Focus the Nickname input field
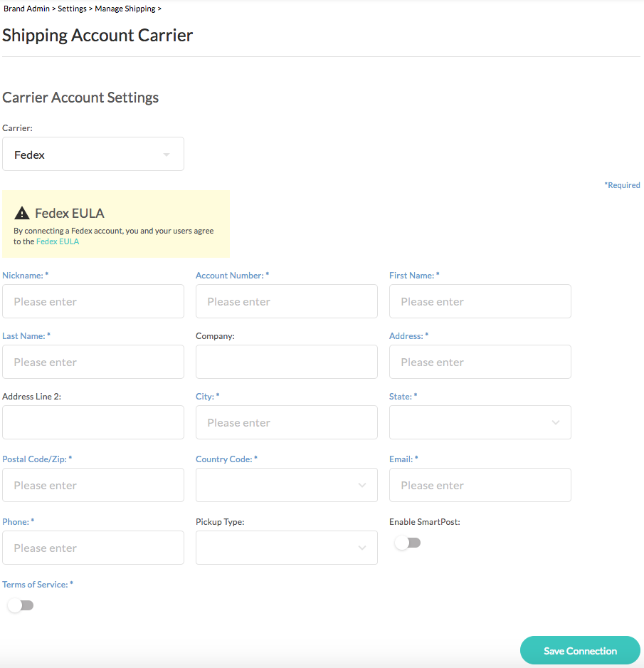 click(x=93, y=301)
